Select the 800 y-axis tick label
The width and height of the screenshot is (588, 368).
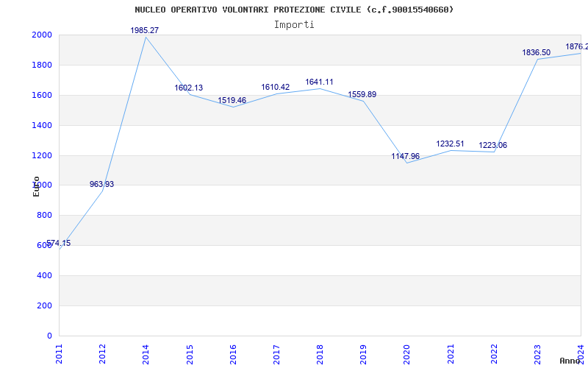point(45,215)
